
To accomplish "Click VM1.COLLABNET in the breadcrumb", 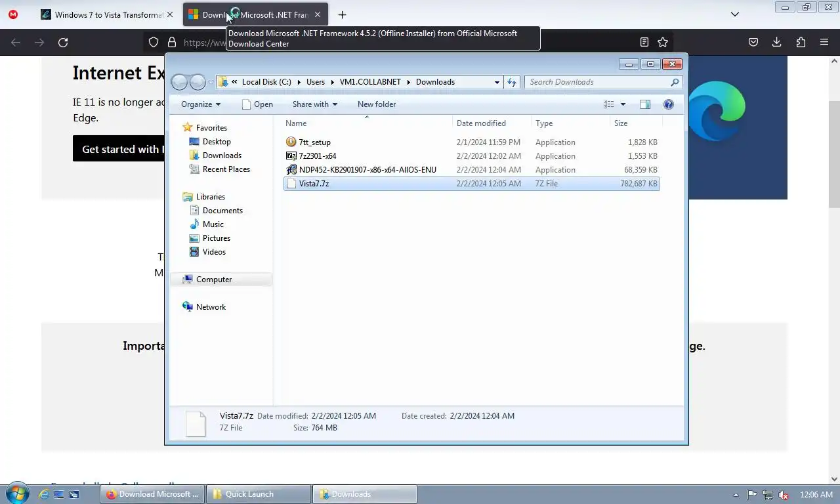I will click(370, 82).
